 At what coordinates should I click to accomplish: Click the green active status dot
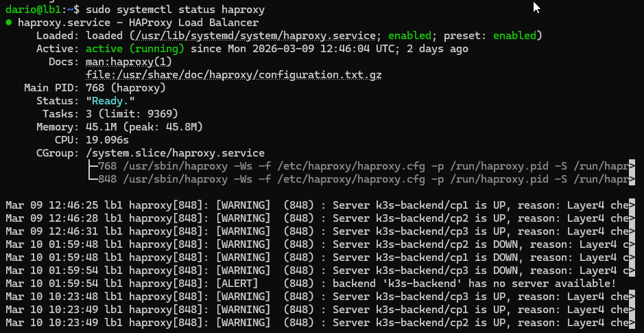pos(9,23)
